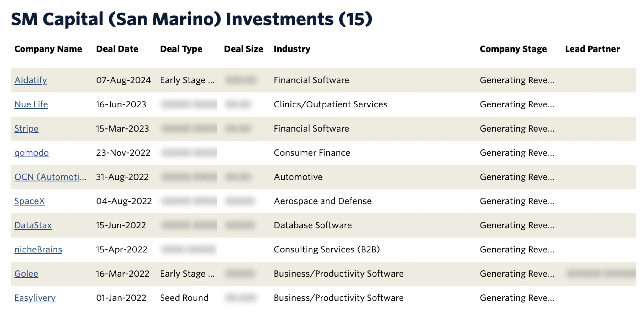Click the blurred lead partner in Golee row
Viewport: 644px width, 312px height.
click(601, 274)
